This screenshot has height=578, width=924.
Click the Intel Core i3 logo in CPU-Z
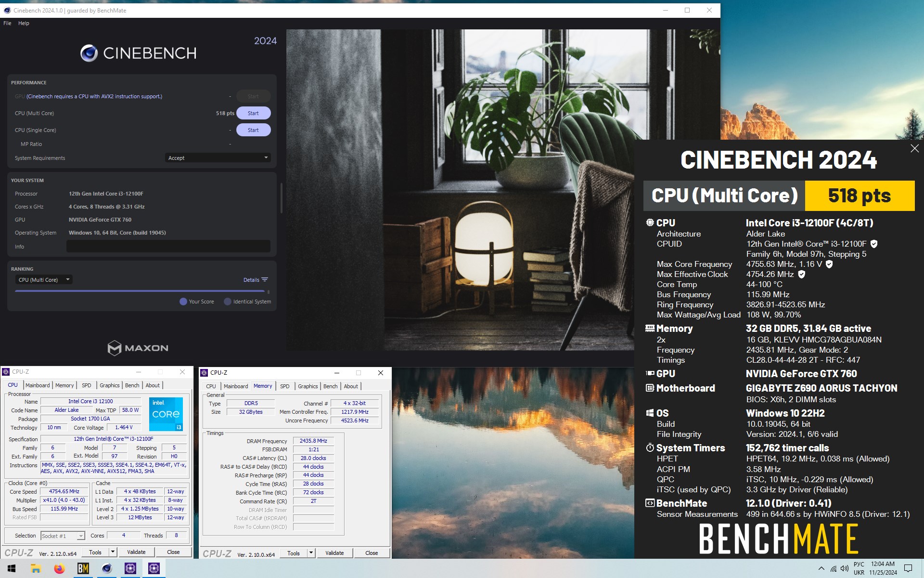coord(166,414)
